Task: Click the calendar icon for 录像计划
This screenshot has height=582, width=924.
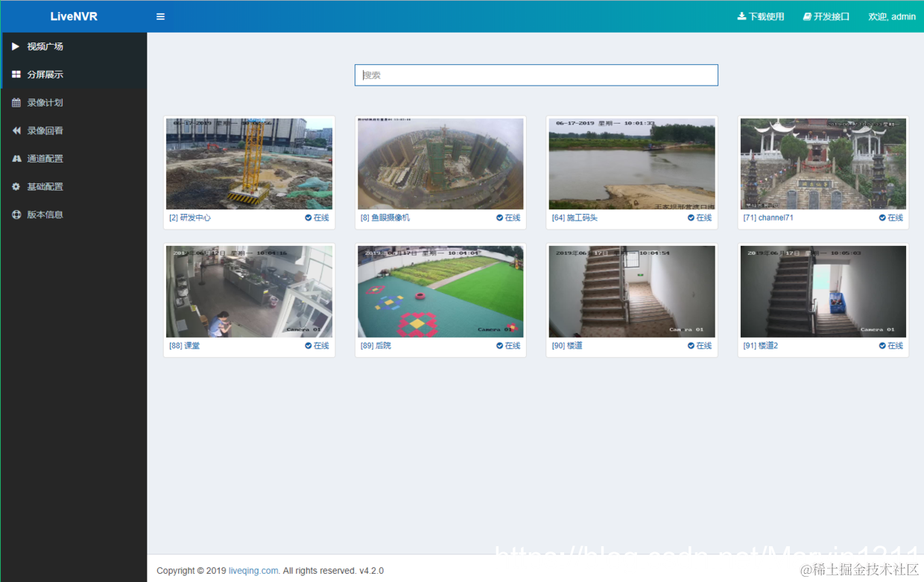Action: 16,103
